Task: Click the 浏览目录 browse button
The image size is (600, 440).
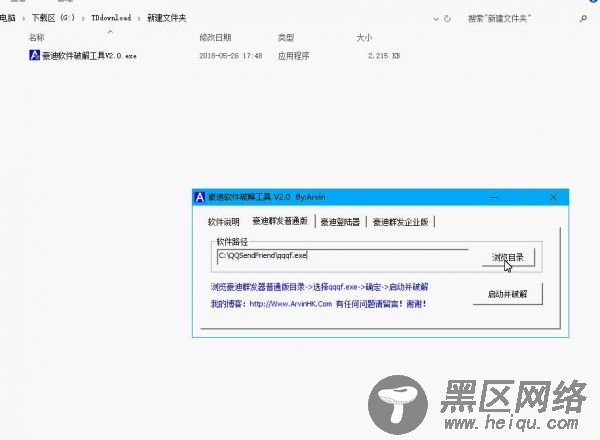Action: coord(508,257)
